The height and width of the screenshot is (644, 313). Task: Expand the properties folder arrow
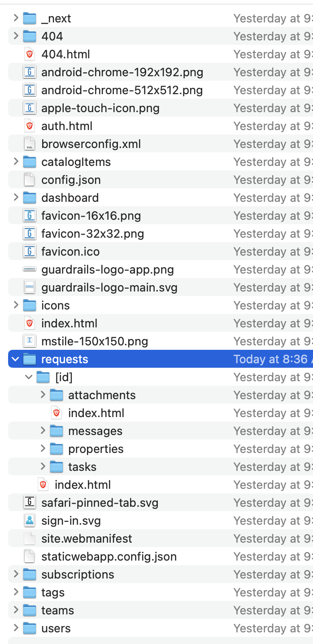[x=43, y=448]
